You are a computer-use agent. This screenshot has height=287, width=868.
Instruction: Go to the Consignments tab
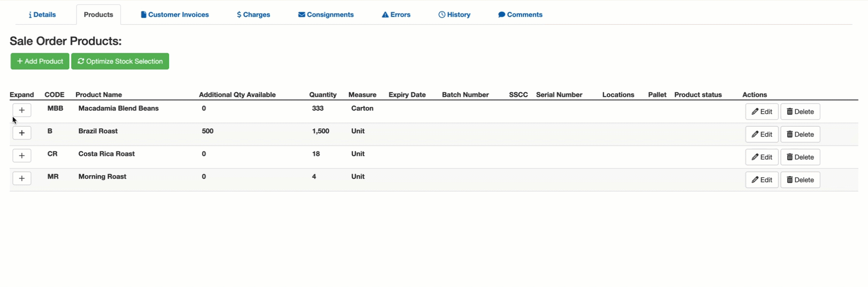pyautogui.click(x=326, y=15)
